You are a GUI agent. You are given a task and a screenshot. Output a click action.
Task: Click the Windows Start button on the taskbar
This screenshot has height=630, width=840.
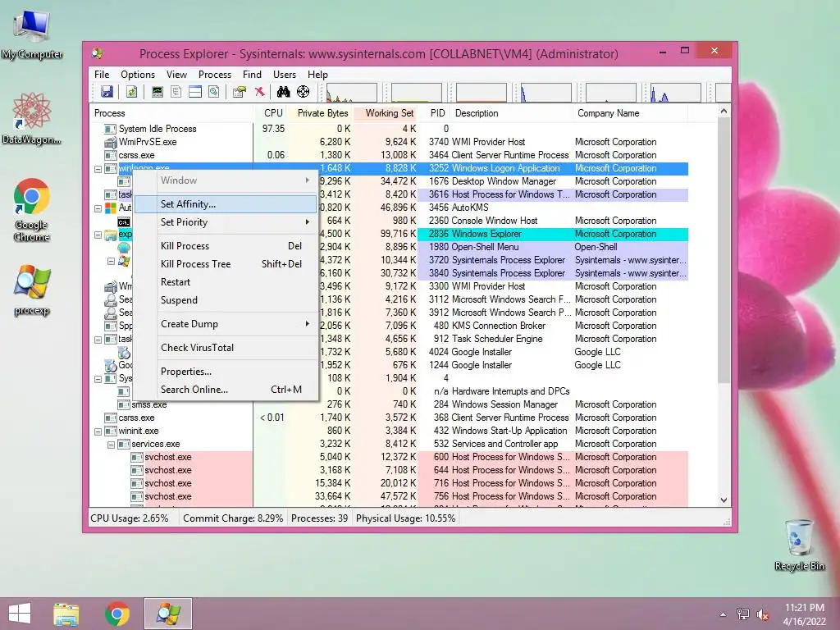pyautogui.click(x=20, y=614)
